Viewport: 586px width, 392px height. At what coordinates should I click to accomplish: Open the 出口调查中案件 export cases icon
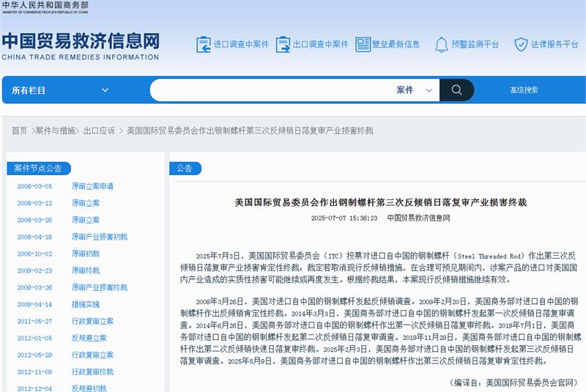tap(283, 45)
